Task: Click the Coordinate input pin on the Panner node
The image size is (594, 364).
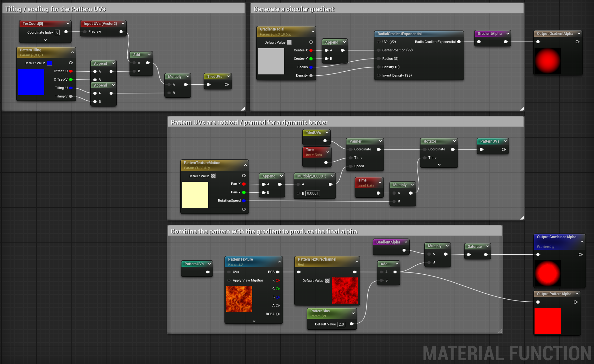Action: [x=350, y=149]
